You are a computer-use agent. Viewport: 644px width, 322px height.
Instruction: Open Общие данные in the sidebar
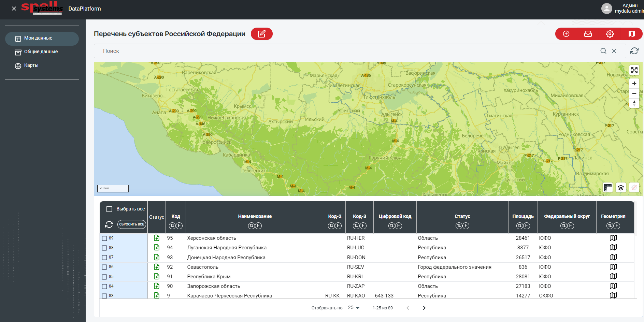(x=42, y=52)
